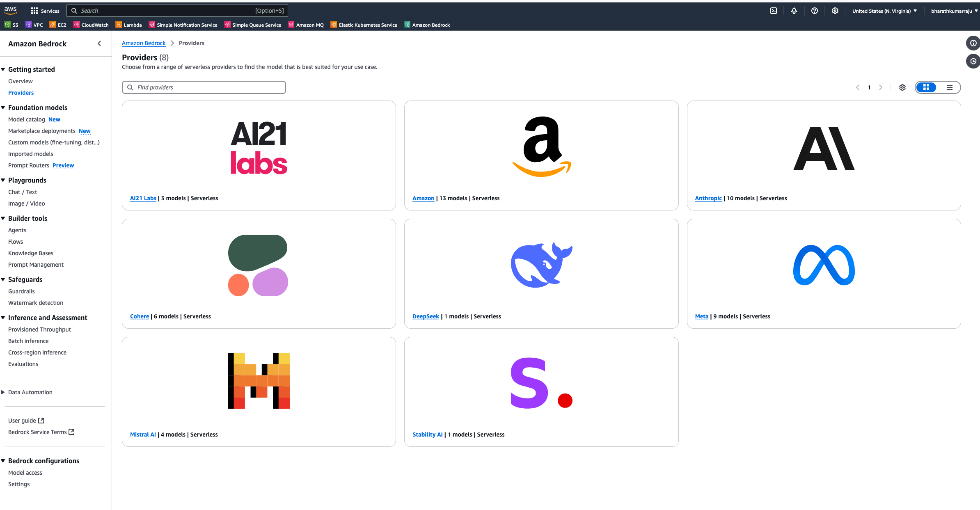
Task: Open the hexagon assistant icon on right edge
Action: point(973,61)
